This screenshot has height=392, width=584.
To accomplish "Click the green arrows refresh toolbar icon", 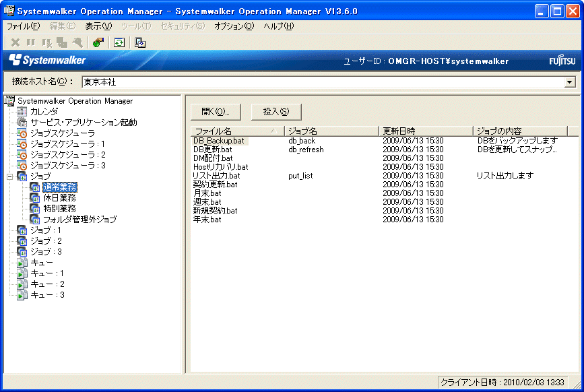I will 119,42.
